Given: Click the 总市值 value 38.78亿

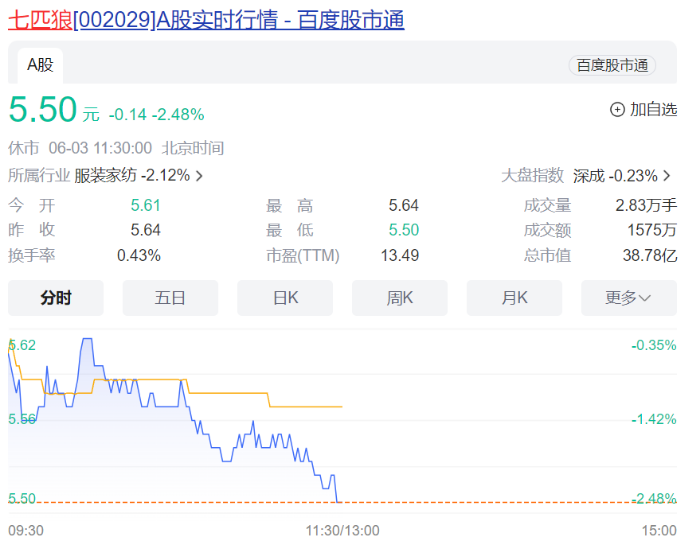Looking at the screenshot, I should 650,255.
